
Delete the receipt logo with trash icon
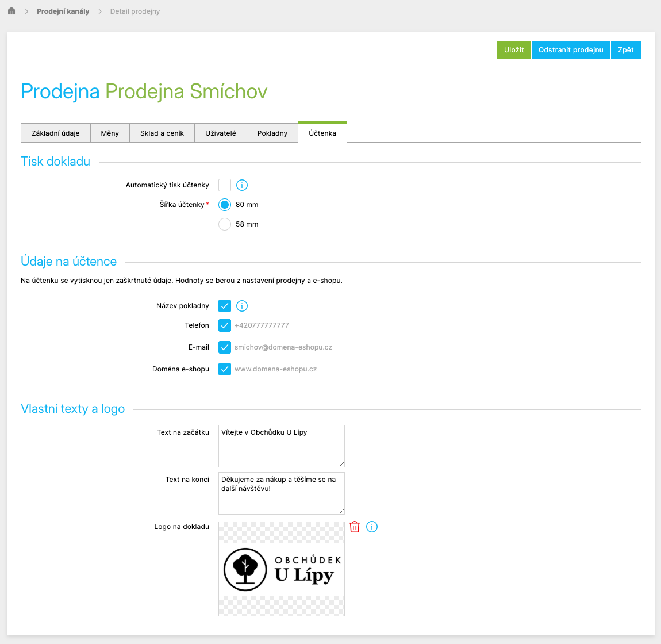tap(355, 527)
